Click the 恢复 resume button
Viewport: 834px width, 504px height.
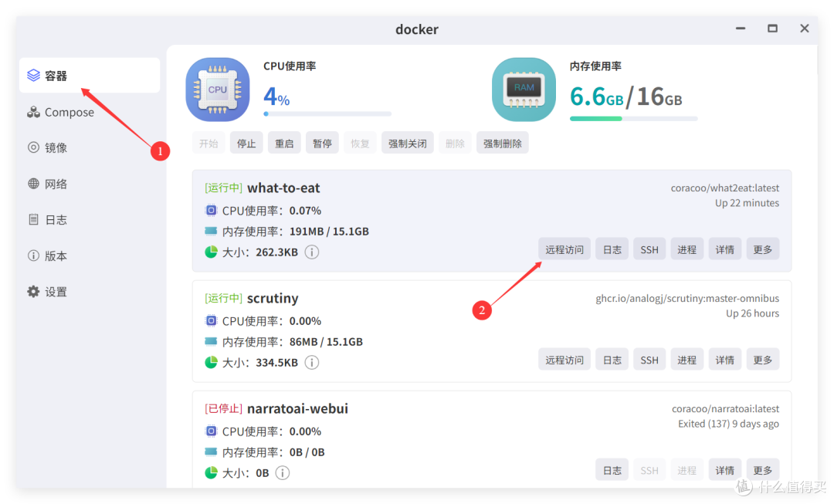tap(360, 143)
